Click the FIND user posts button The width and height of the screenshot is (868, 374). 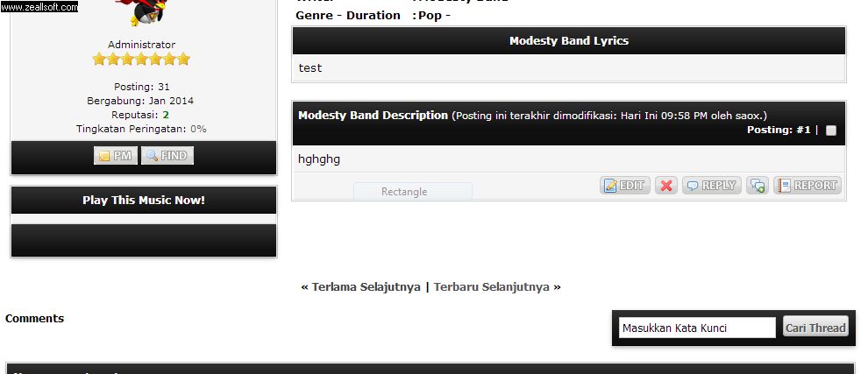[x=167, y=156]
